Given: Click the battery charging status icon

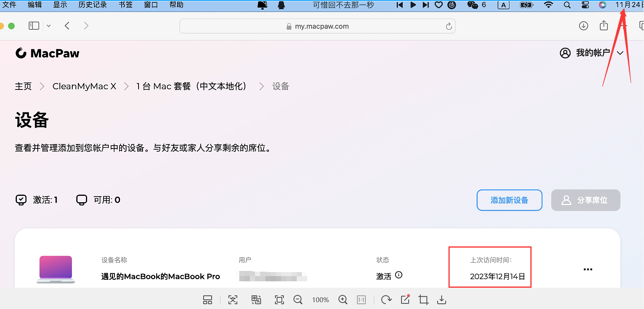Looking at the screenshot, I should pos(526,5).
